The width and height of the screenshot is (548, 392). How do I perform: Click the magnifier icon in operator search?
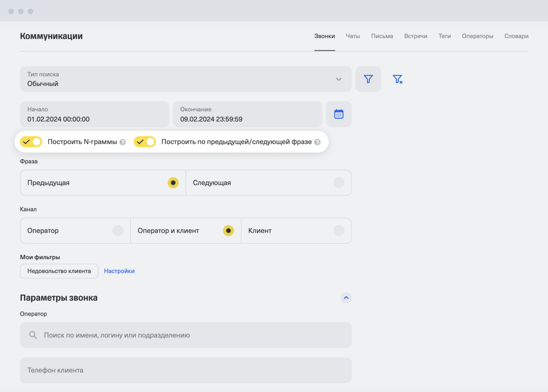pos(33,335)
